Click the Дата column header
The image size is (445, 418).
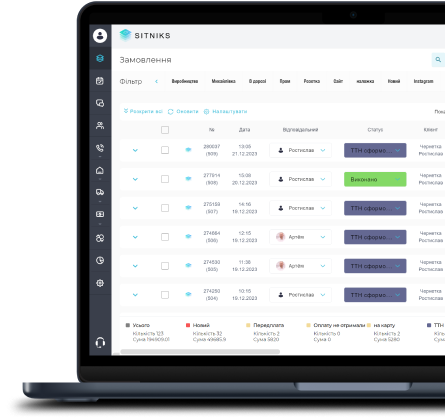pyautogui.click(x=244, y=130)
